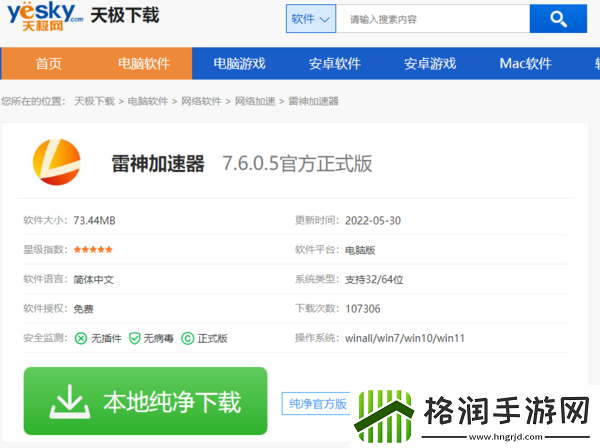Follow the 电脑软件 breadcrumb link

[x=148, y=101]
